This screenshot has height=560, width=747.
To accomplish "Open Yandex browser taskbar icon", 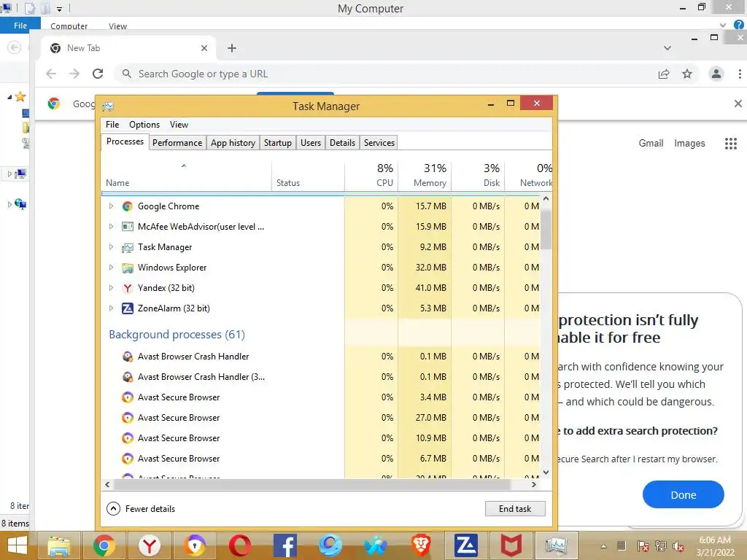I will [149, 545].
